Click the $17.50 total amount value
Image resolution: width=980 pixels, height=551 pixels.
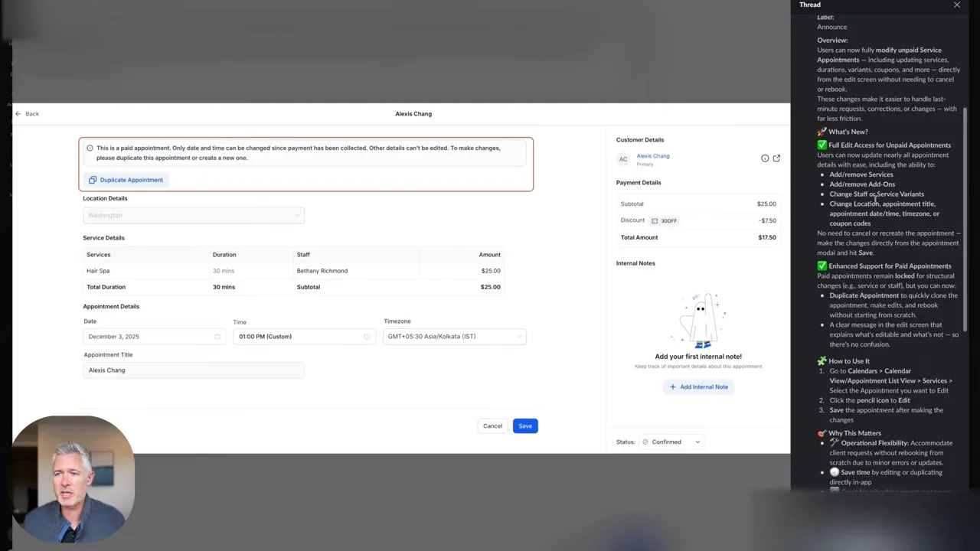coord(767,238)
